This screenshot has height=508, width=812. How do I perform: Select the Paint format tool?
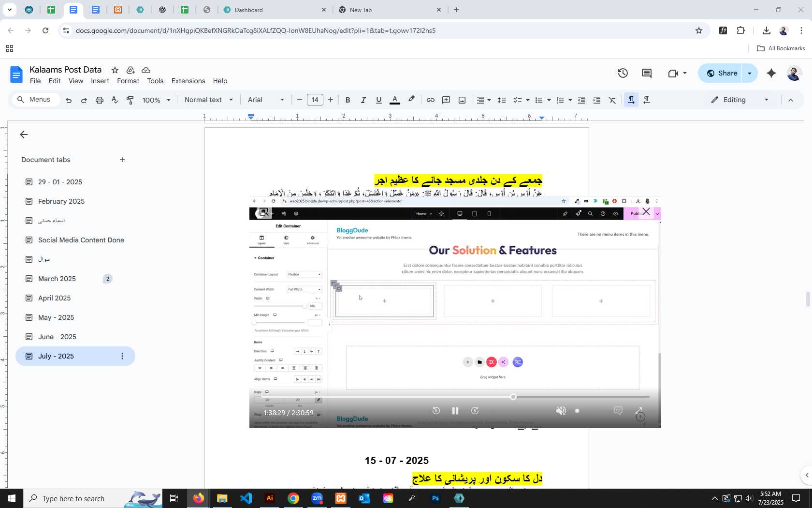[130, 100]
